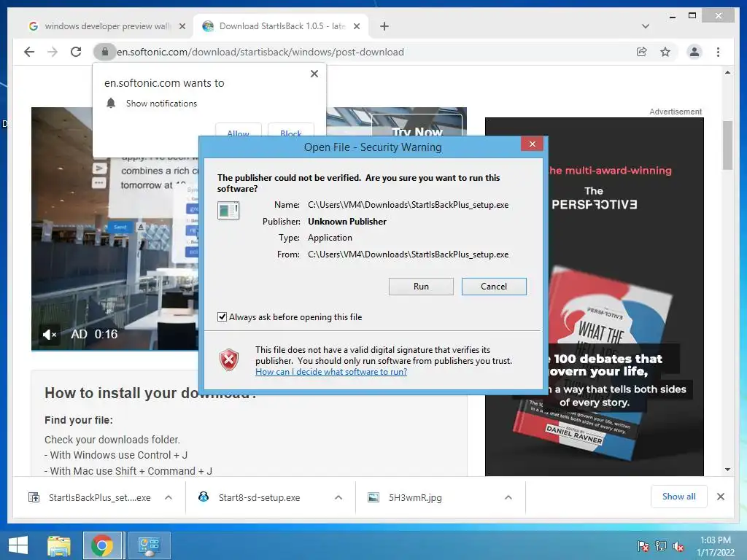The width and height of the screenshot is (747, 560).
Task: Open Chrome profile avatar
Action: pyautogui.click(x=694, y=52)
